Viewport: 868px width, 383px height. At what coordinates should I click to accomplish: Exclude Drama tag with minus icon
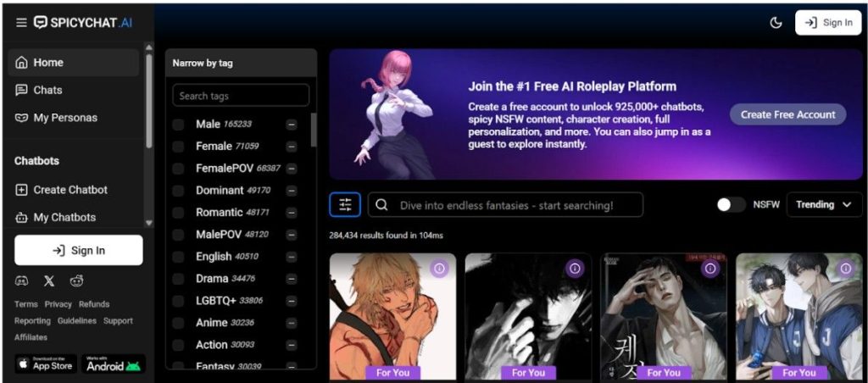click(x=292, y=279)
